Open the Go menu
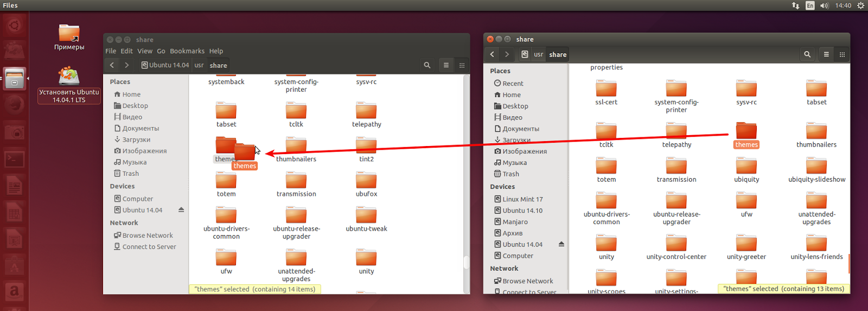Screen dimensions: 868x311 (161, 51)
